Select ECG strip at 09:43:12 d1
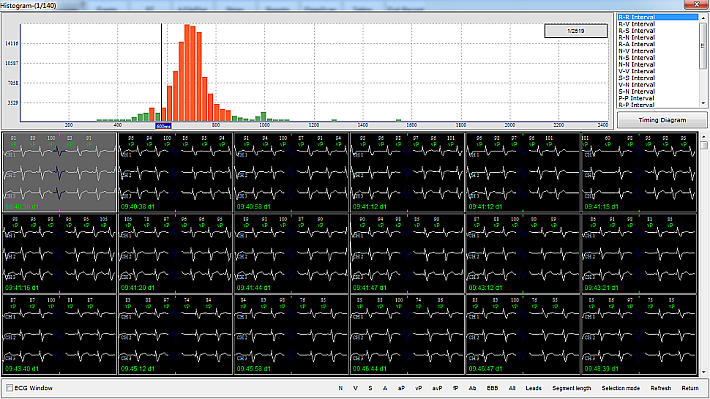The image size is (710, 399). point(523,254)
